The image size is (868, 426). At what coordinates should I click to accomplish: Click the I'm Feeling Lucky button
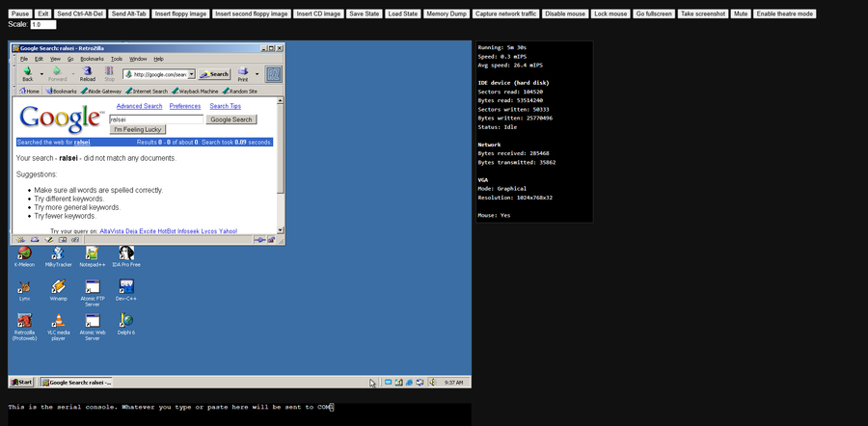[138, 129]
